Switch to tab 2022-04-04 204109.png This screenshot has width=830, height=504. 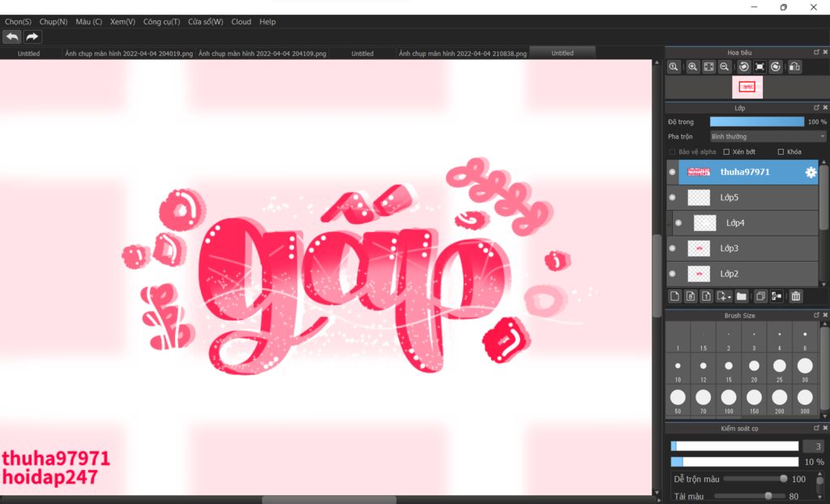263,53
